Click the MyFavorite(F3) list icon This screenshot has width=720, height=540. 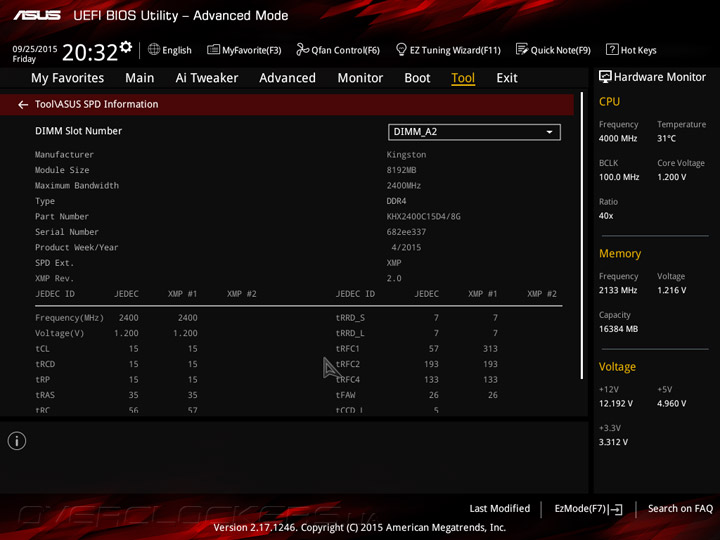[x=213, y=50]
